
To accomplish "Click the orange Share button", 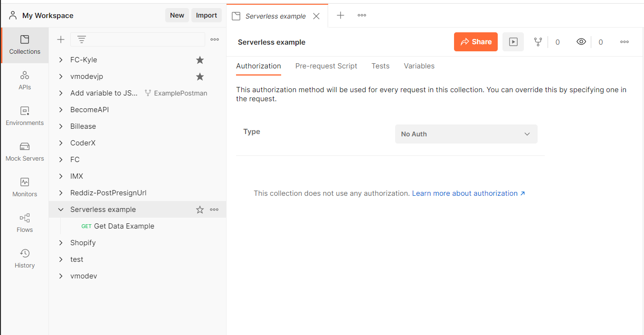I will tap(475, 42).
